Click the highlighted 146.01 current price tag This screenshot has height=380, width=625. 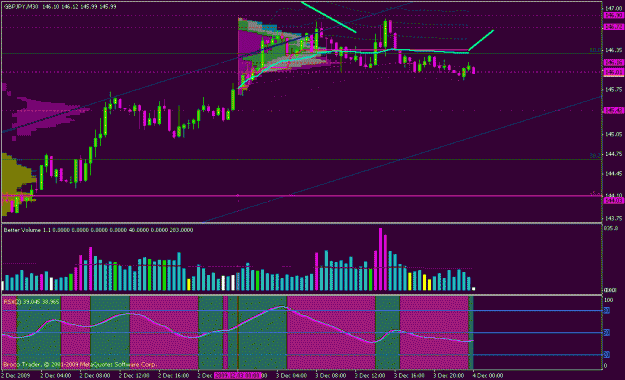click(613, 72)
